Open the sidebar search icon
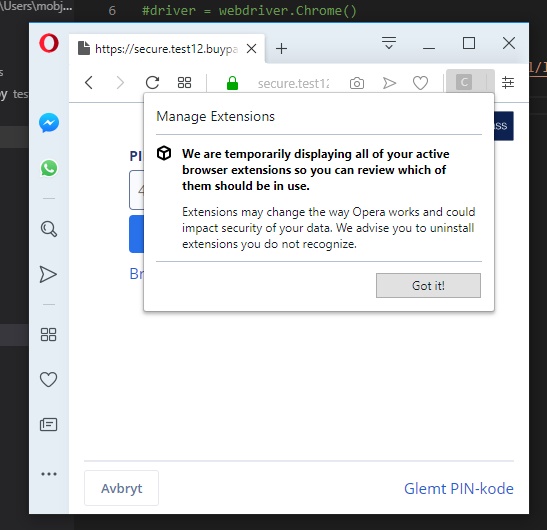This screenshot has width=547, height=530. pyautogui.click(x=49, y=229)
